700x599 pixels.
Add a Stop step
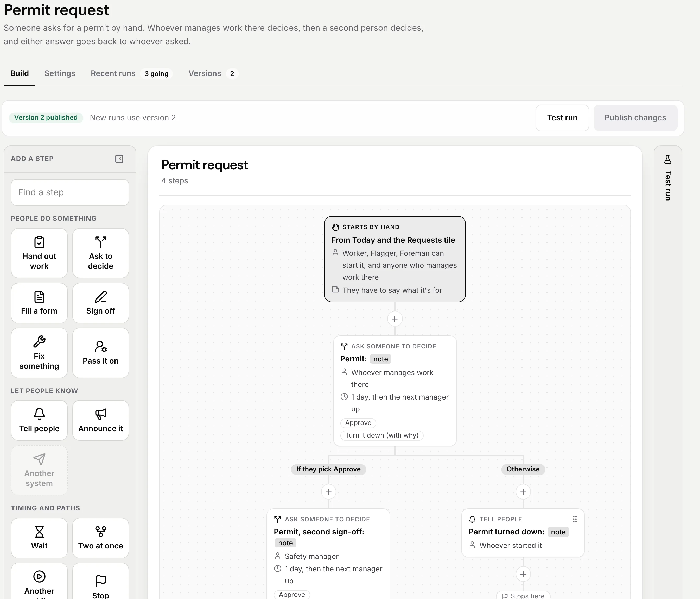point(101,582)
